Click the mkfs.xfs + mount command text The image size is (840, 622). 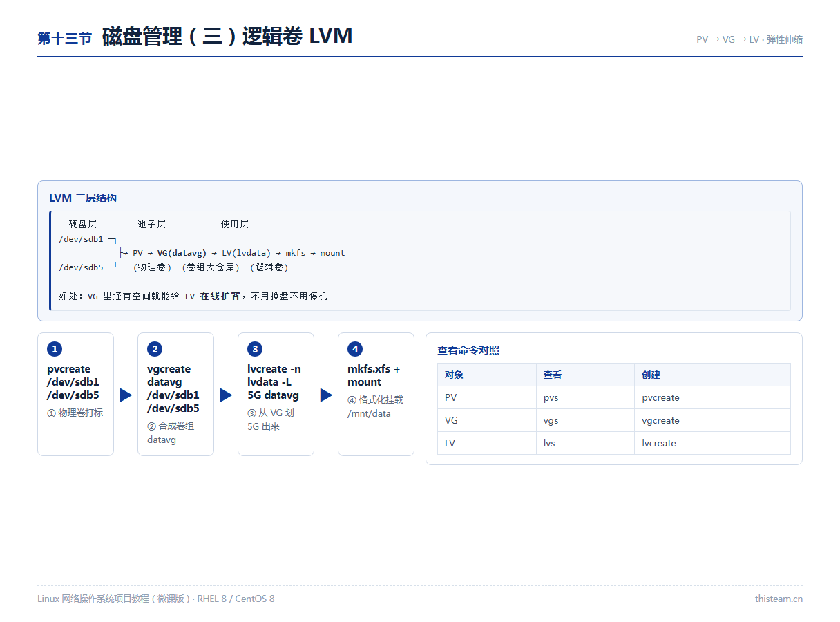374,375
